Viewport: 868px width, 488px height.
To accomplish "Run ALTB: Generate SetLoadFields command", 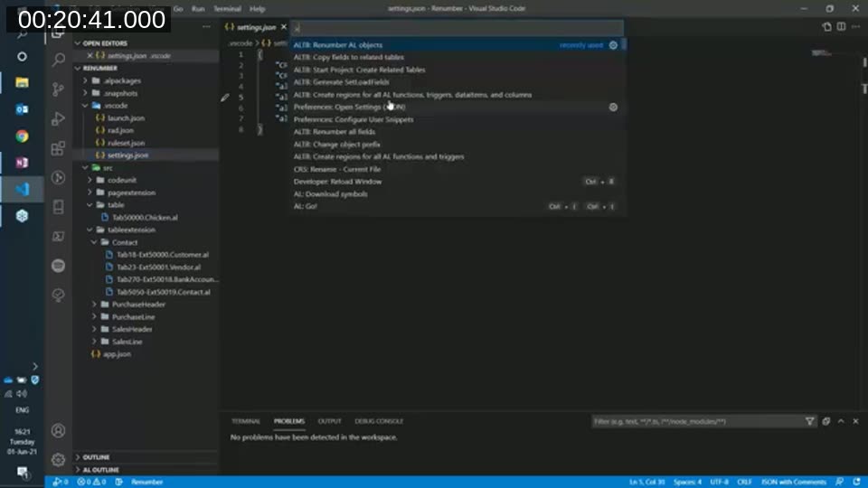I will click(455, 82).
